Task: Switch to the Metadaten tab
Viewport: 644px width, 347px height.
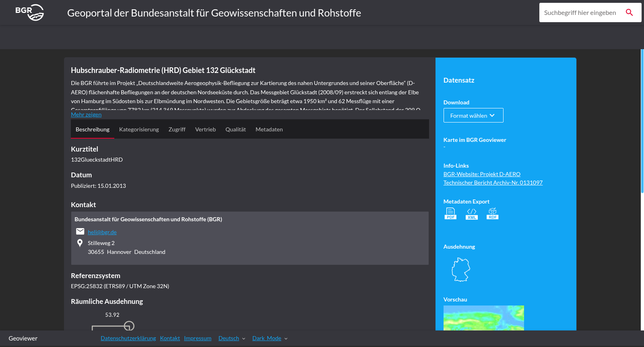Action: pyautogui.click(x=269, y=129)
